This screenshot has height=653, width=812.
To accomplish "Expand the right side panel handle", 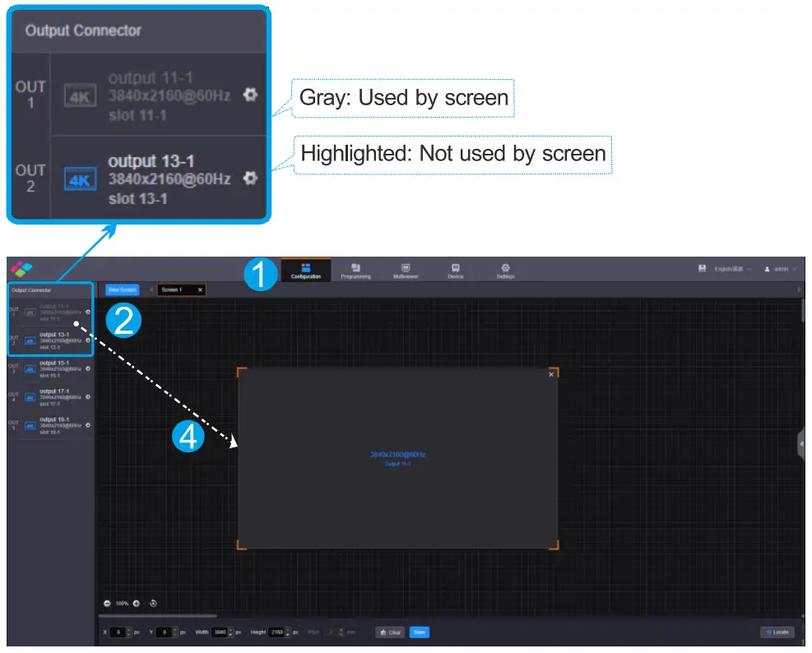I will (801, 445).
